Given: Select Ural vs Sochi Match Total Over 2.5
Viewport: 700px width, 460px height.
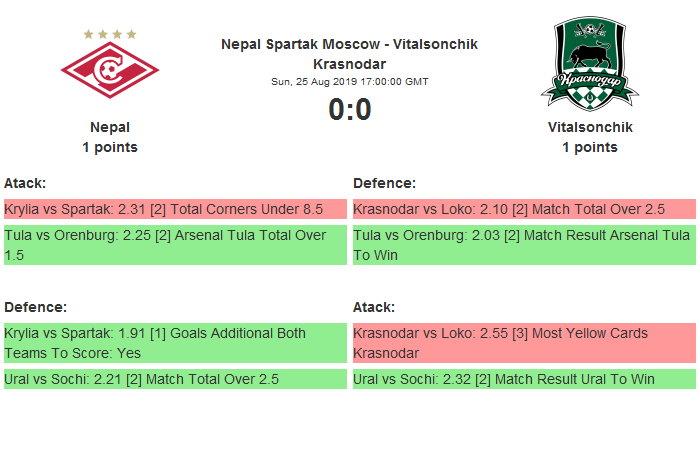Looking at the screenshot, I should click(x=175, y=379).
